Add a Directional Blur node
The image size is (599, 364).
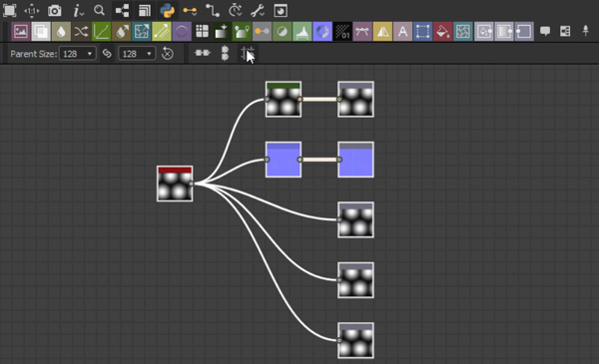tap(122, 32)
